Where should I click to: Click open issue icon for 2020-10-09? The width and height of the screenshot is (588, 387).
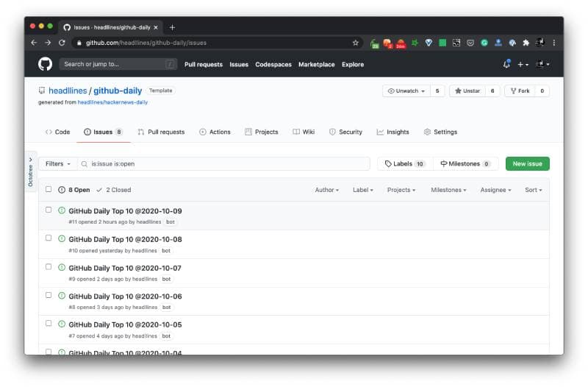(x=62, y=210)
